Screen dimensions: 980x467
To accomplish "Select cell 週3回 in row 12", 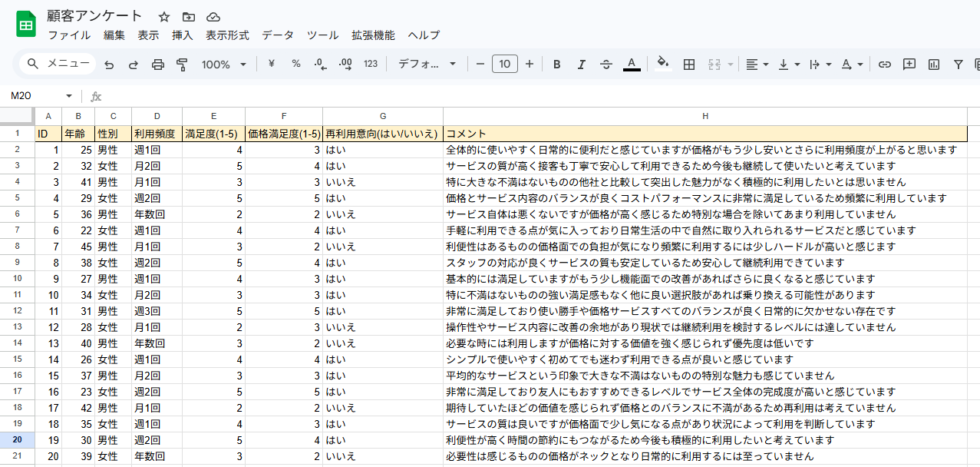I will pyautogui.click(x=157, y=311).
